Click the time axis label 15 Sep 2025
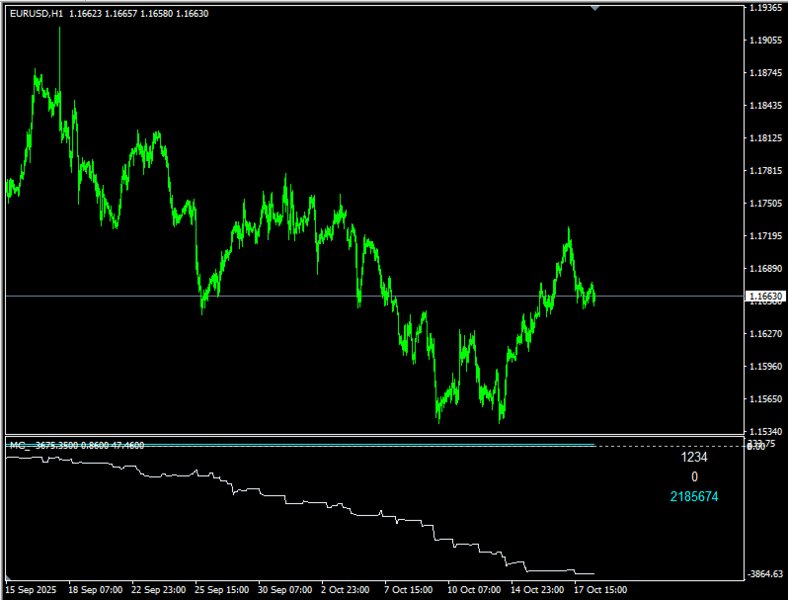 (31, 589)
